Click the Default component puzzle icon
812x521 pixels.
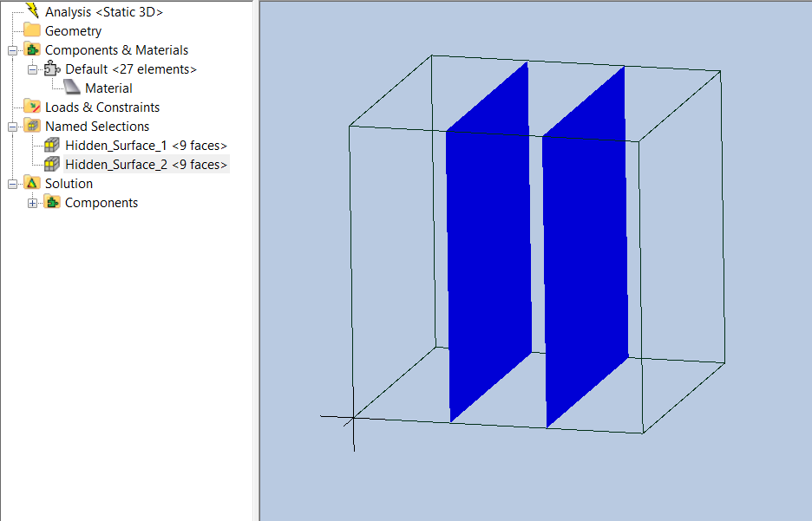(52, 68)
